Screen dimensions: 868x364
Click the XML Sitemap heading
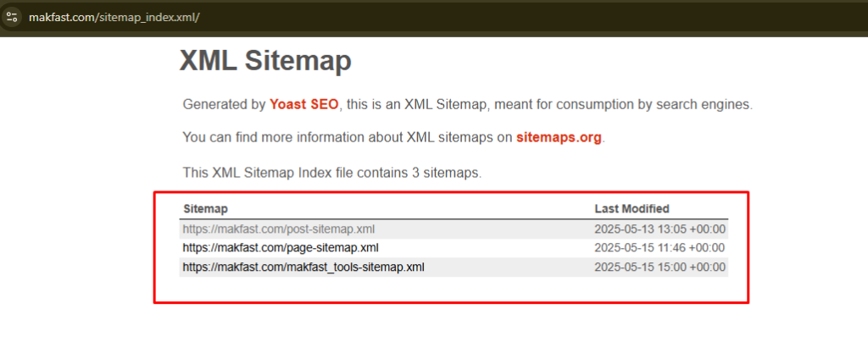(265, 60)
